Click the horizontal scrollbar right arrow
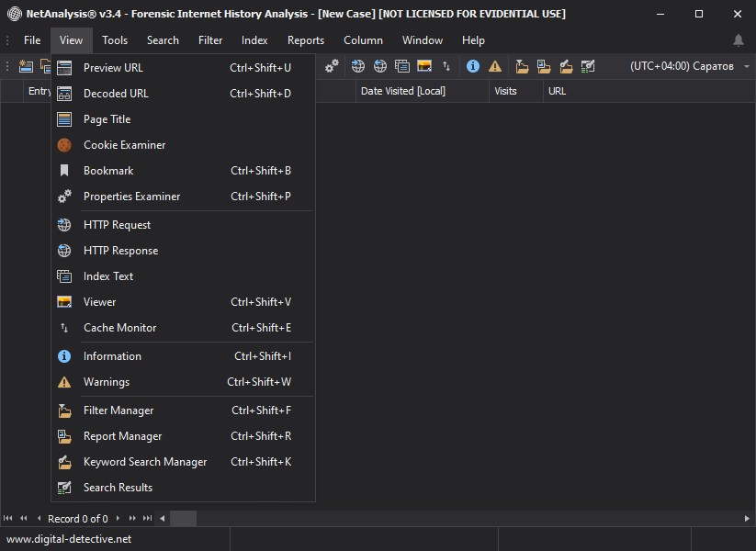 (747, 519)
